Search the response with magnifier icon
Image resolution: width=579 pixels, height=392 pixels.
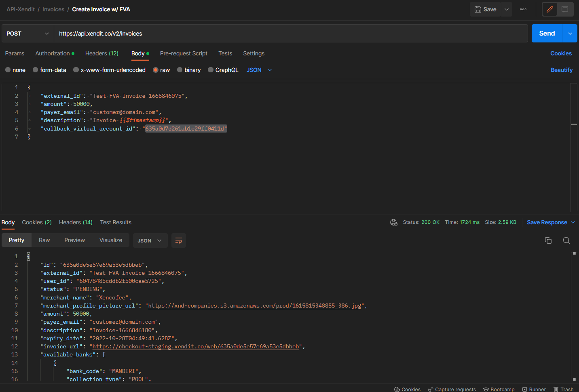pos(566,240)
